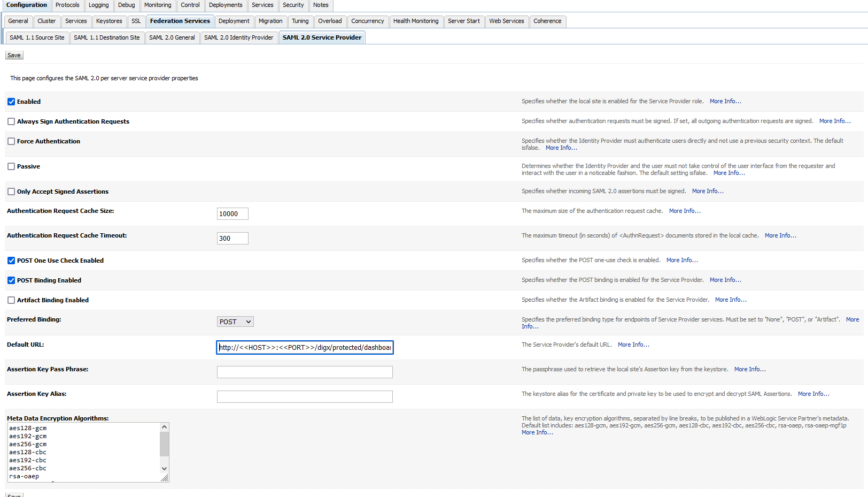The width and height of the screenshot is (868, 497).
Task: Open the Overload subtab
Action: coord(330,21)
